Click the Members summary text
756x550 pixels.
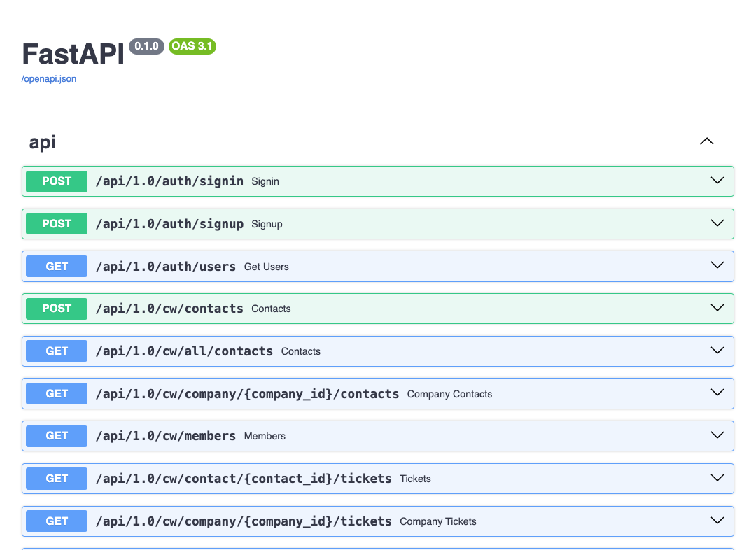click(x=265, y=436)
